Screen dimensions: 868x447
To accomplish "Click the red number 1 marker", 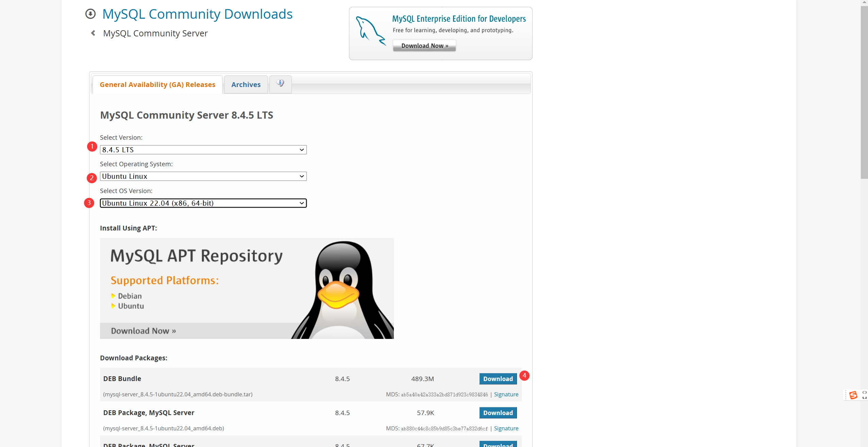I will (92, 146).
